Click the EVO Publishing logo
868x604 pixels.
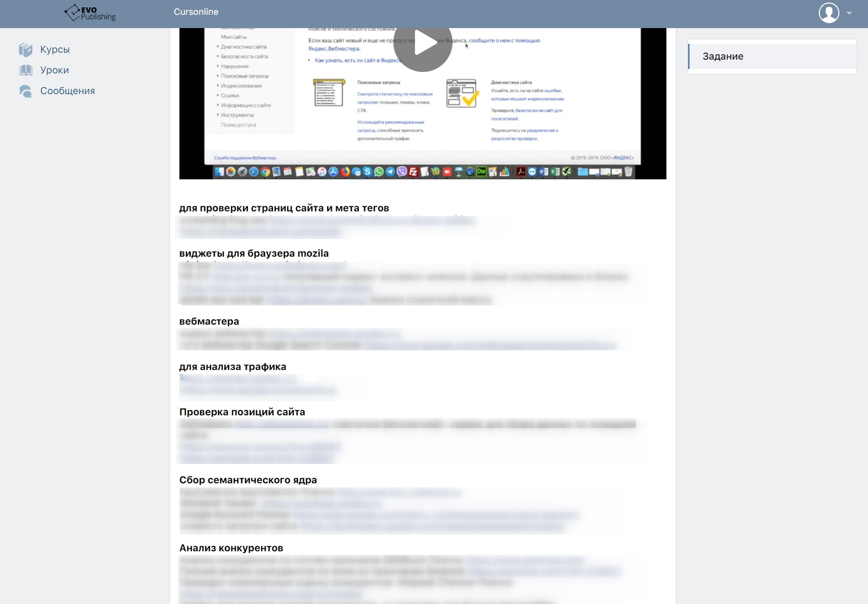pos(90,13)
